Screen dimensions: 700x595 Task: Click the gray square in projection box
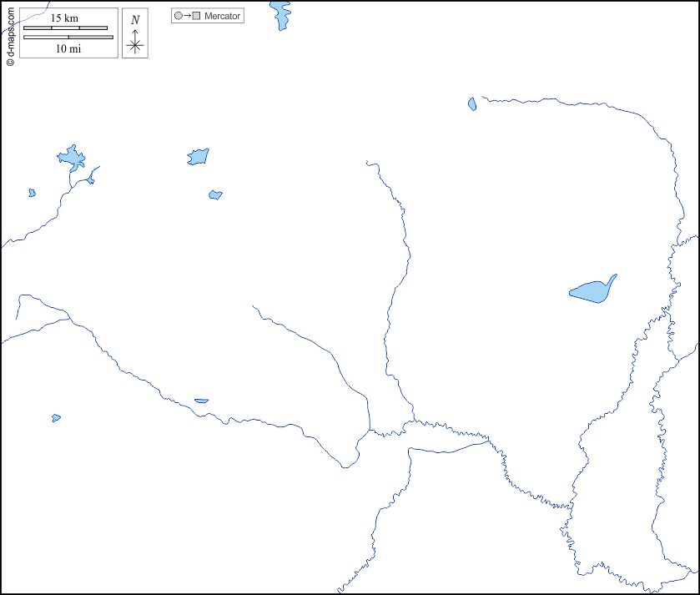196,16
